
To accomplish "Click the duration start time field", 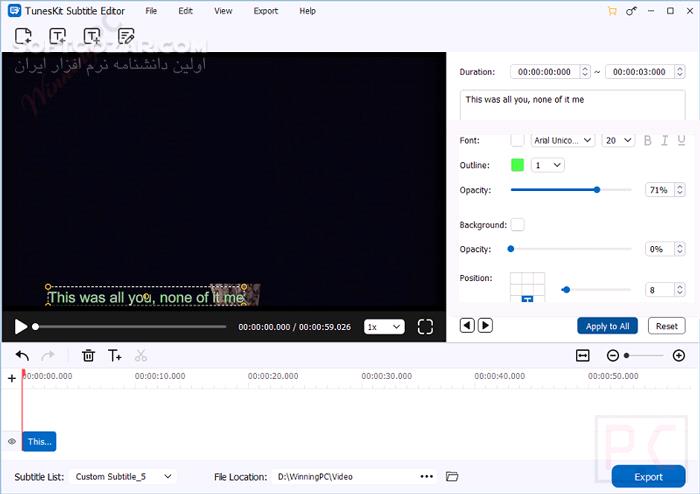I will (x=544, y=72).
